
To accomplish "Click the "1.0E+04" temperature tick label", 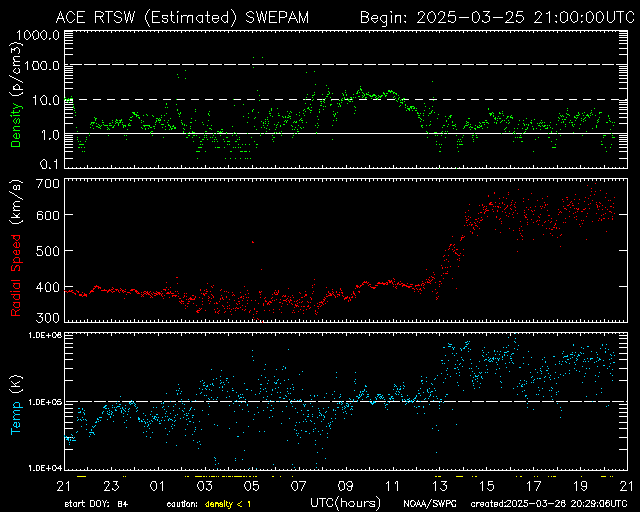I will (x=44, y=468).
